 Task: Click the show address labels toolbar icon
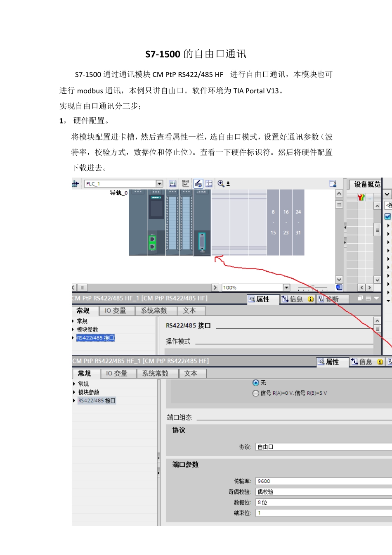pos(173,184)
